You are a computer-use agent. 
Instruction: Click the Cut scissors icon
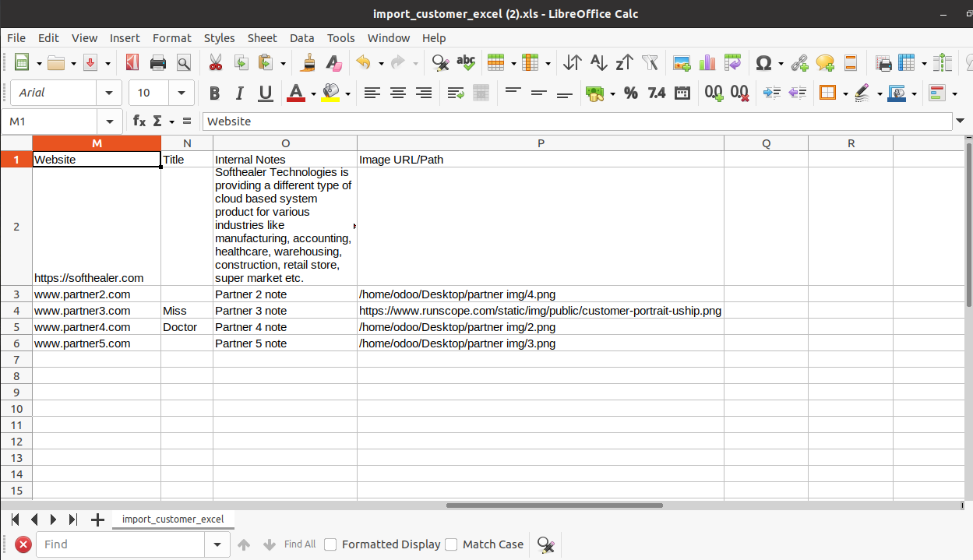click(216, 63)
